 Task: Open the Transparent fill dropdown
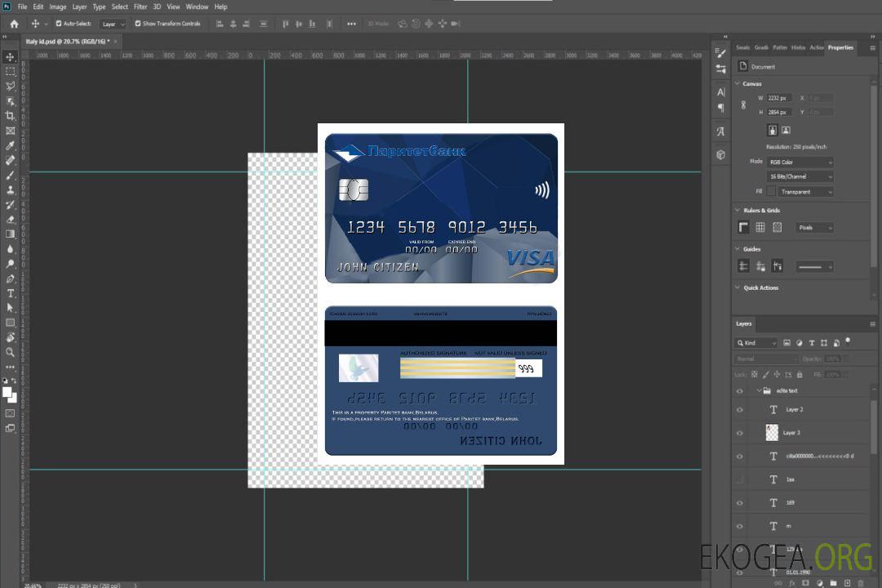click(x=805, y=192)
